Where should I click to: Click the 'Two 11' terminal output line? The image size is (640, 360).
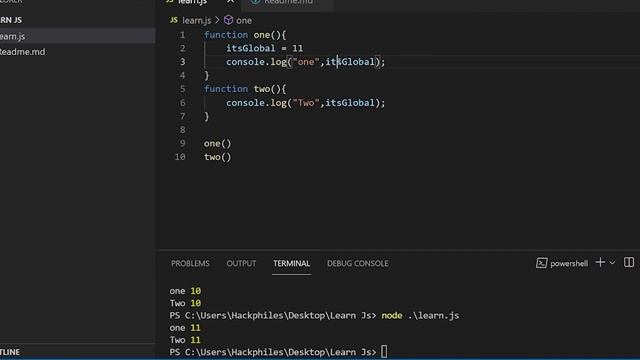pos(185,340)
